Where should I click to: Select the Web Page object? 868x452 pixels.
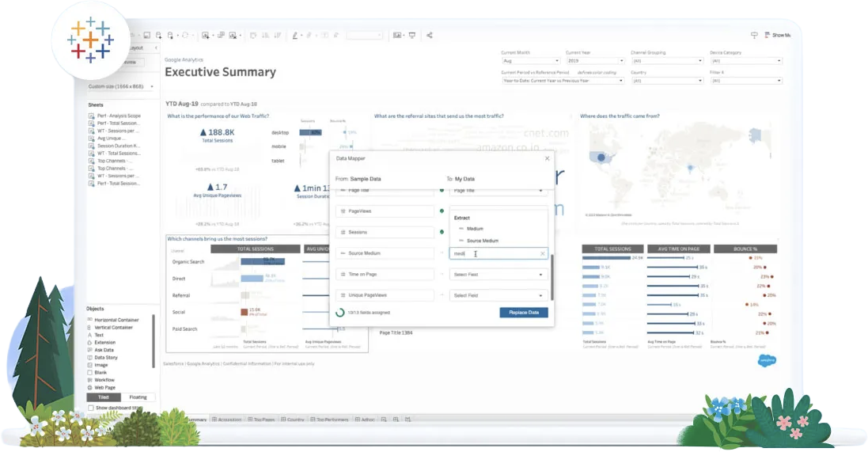(101, 388)
